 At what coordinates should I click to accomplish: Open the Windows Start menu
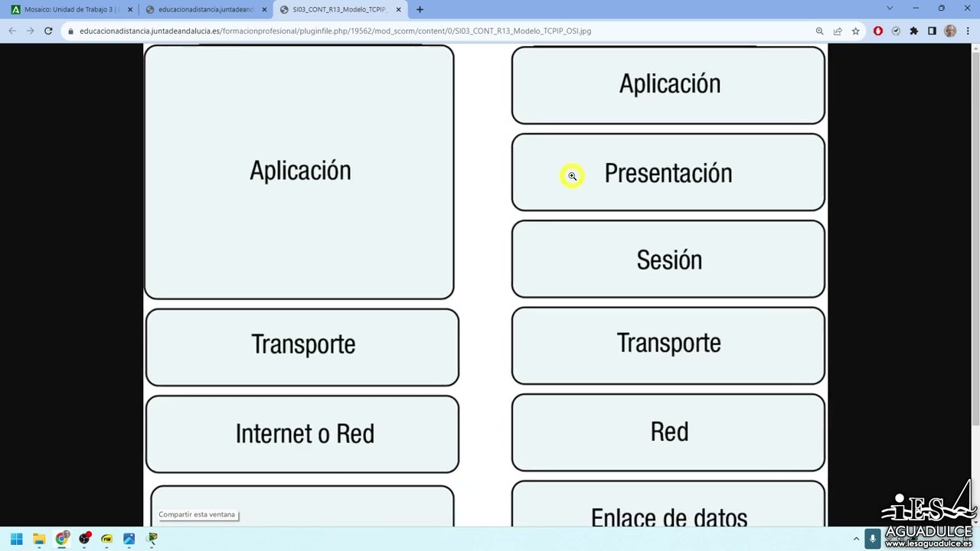coord(16,539)
